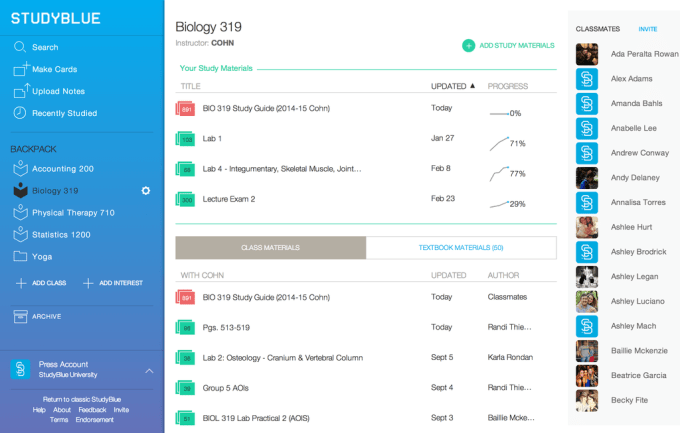Expand the Press Account menu chevron
The image size is (680, 433).
click(149, 371)
